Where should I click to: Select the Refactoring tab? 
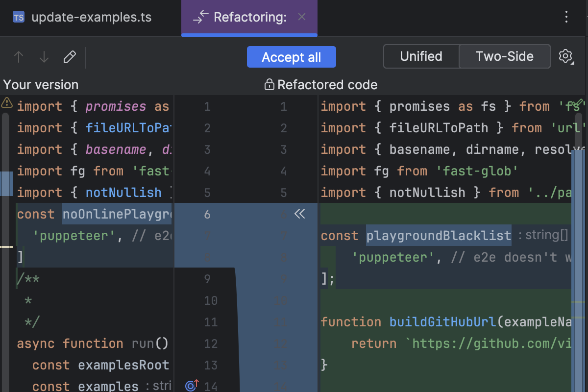coord(249,18)
